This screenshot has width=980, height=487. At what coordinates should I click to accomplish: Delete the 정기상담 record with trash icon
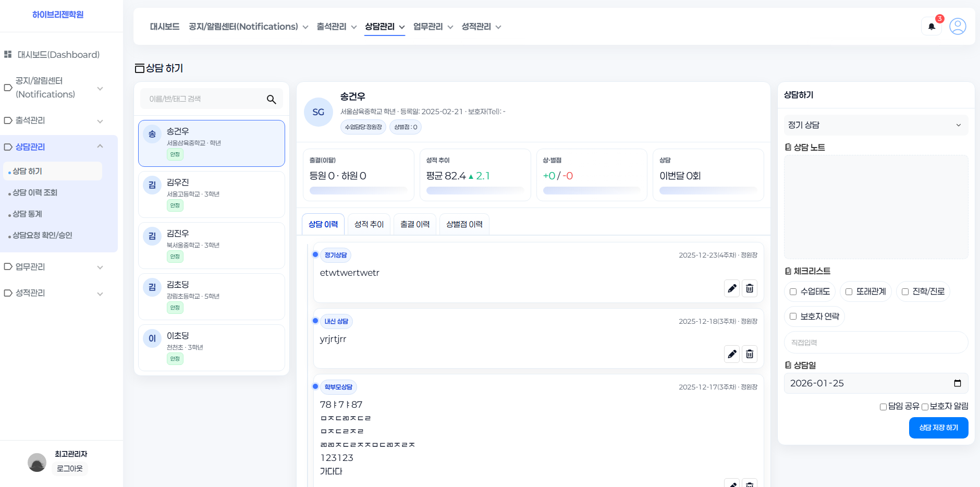click(x=750, y=288)
